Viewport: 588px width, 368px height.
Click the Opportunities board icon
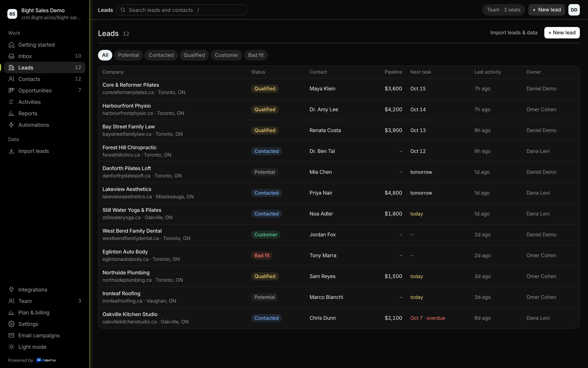[x=11, y=91]
